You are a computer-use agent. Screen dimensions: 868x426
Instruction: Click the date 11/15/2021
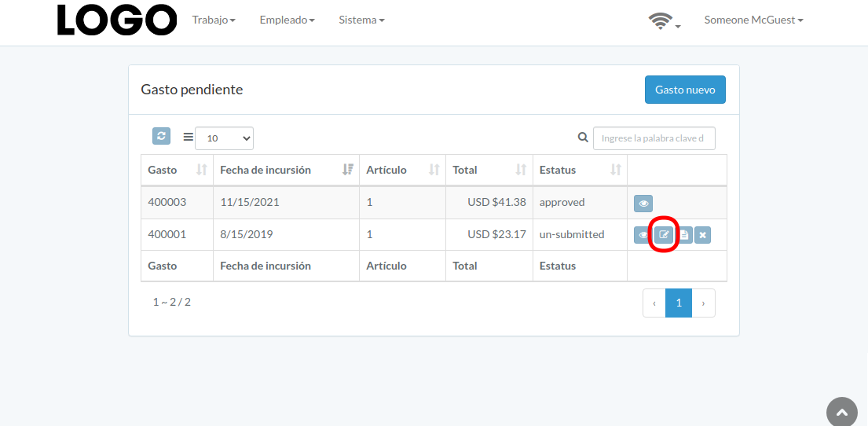250,202
